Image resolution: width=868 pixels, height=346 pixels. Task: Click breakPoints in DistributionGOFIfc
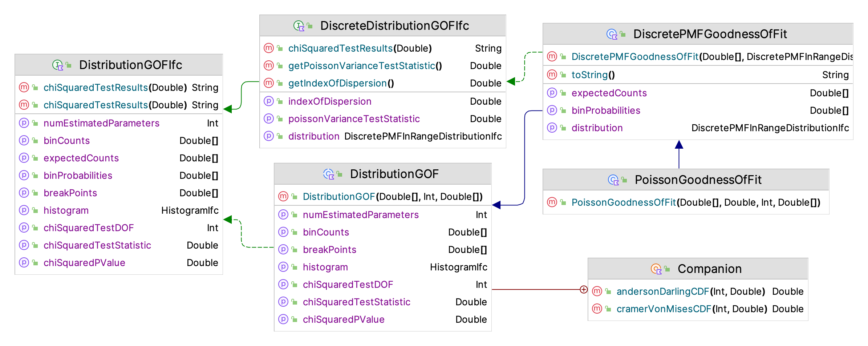tap(70, 193)
